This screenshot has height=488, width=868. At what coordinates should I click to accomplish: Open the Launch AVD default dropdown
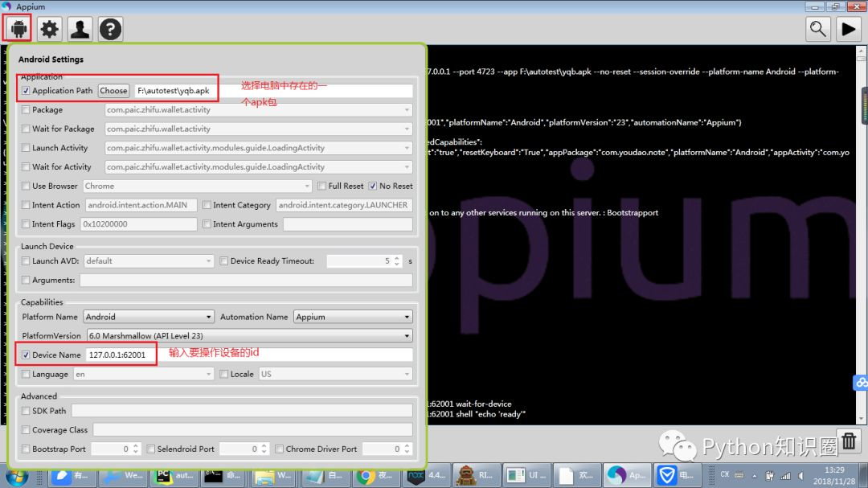(149, 261)
